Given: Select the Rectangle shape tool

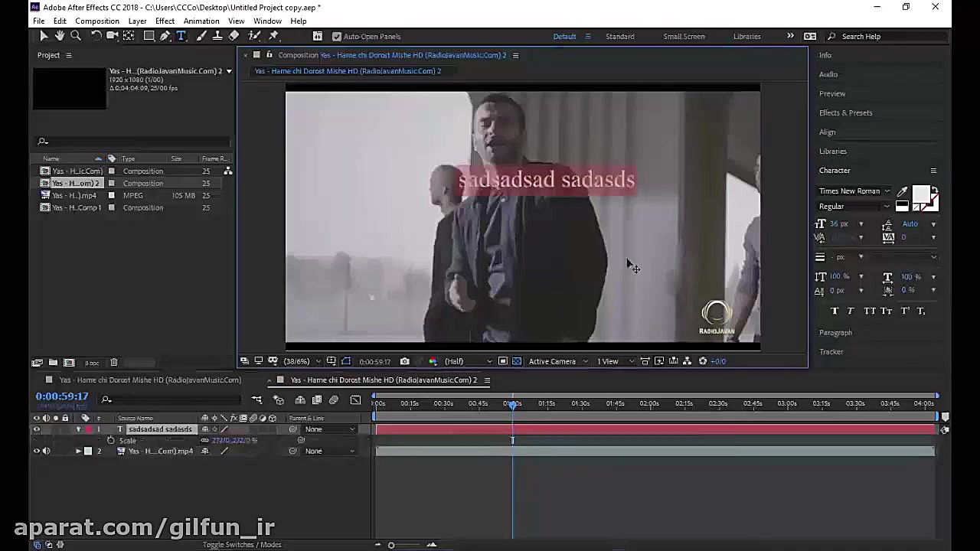Looking at the screenshot, I should [x=149, y=36].
